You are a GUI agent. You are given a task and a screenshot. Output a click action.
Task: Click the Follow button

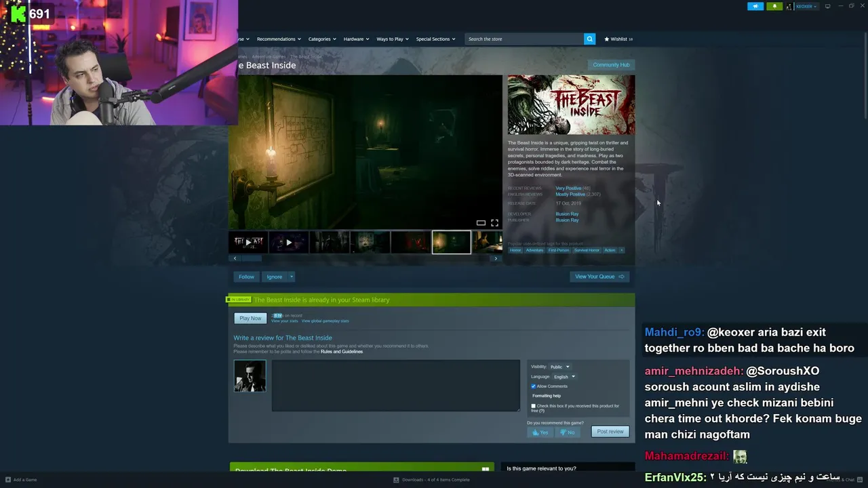[x=246, y=277]
